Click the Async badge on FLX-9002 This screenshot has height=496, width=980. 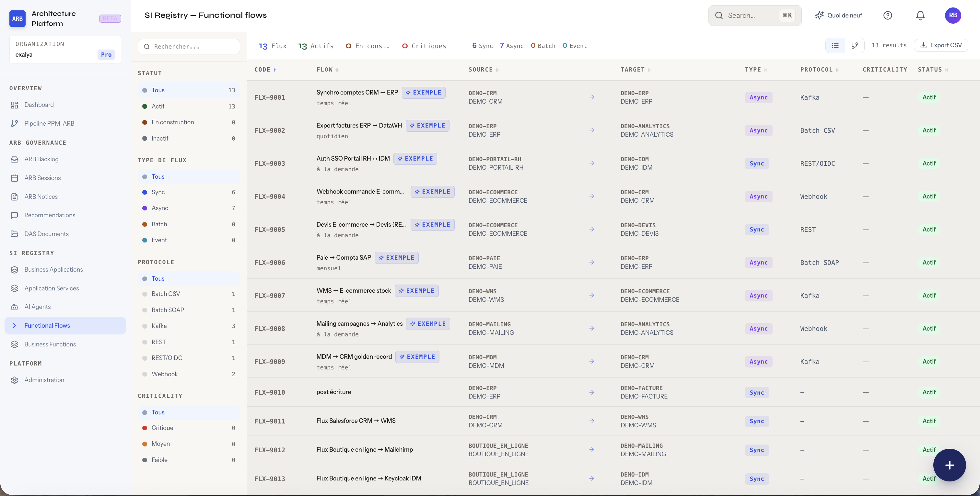[x=759, y=130]
